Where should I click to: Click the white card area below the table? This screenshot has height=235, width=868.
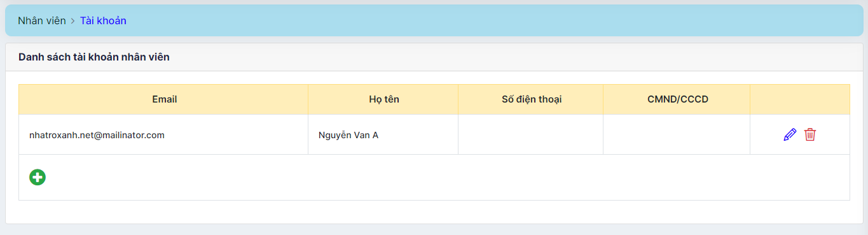(434, 211)
